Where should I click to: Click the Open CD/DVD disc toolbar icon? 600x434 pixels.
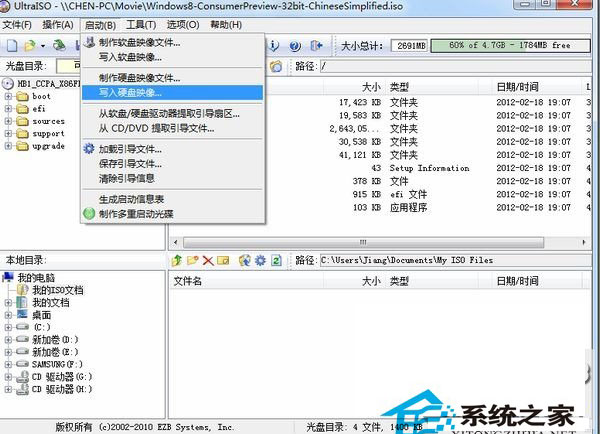click(x=59, y=45)
